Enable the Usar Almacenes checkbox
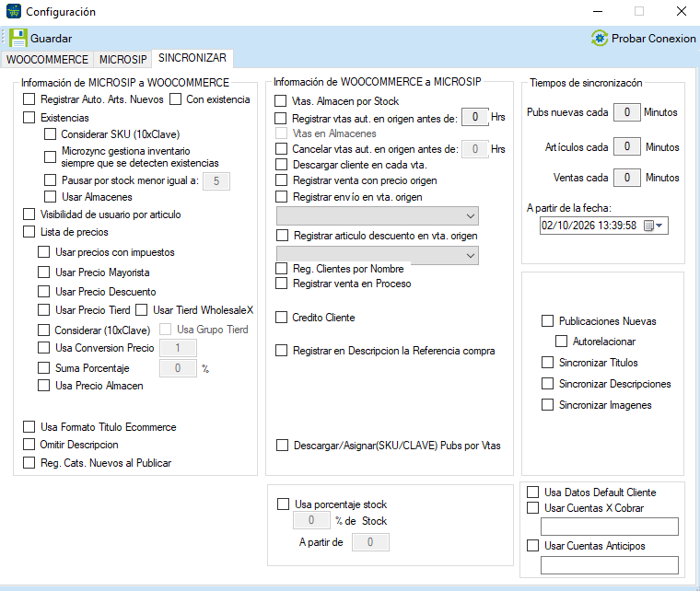This screenshot has height=591, width=700. [50, 197]
